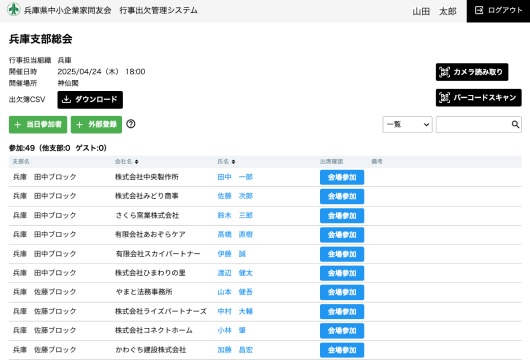Open 加藤 昌宏 attendee link
This screenshot has width=530, height=360.
pos(235,350)
